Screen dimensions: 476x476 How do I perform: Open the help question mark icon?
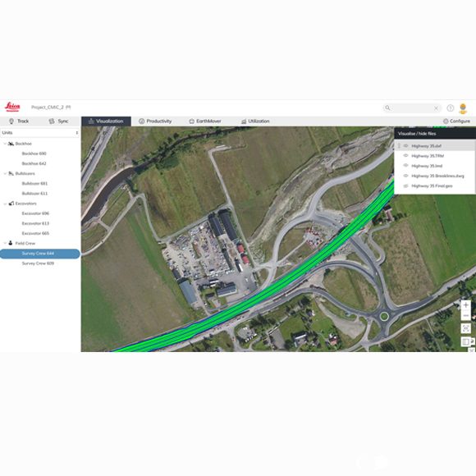(451, 108)
